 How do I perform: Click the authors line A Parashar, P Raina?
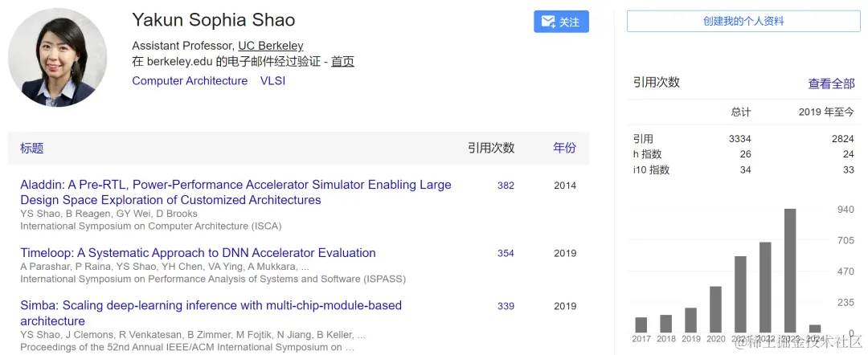pos(165,267)
